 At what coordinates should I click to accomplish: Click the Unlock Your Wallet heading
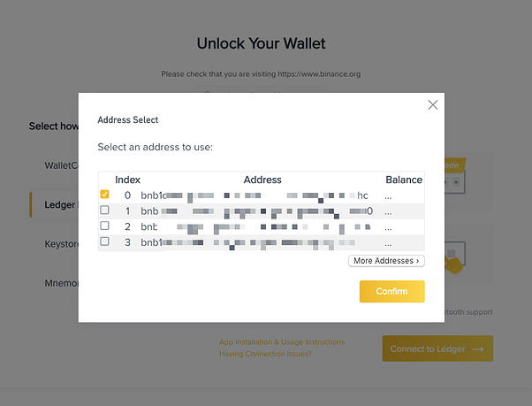tap(261, 43)
